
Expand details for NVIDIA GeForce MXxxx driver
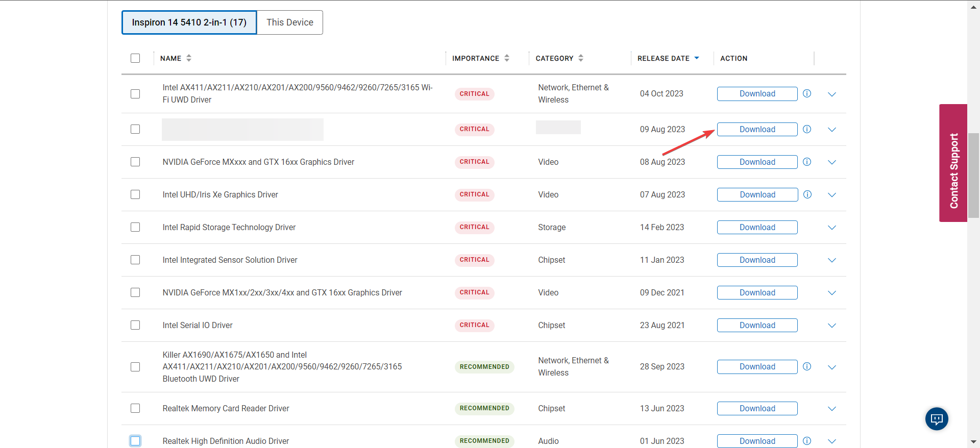click(x=832, y=162)
